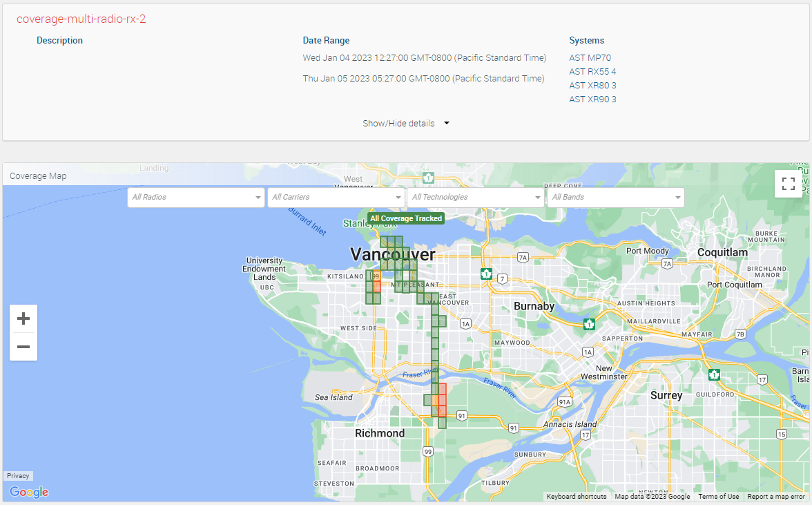Screen dimensions: 812x505
Task: Click the red coverage cell near Kitsilano
Action: pos(376,286)
